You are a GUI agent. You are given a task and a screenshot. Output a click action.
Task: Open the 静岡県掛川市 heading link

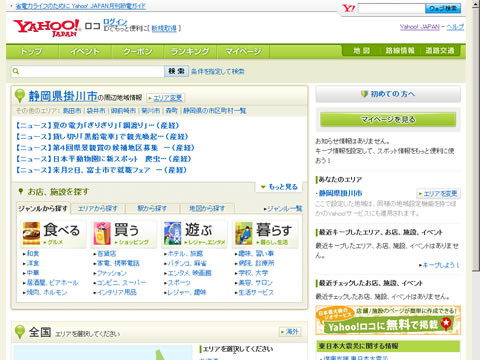click(x=63, y=96)
